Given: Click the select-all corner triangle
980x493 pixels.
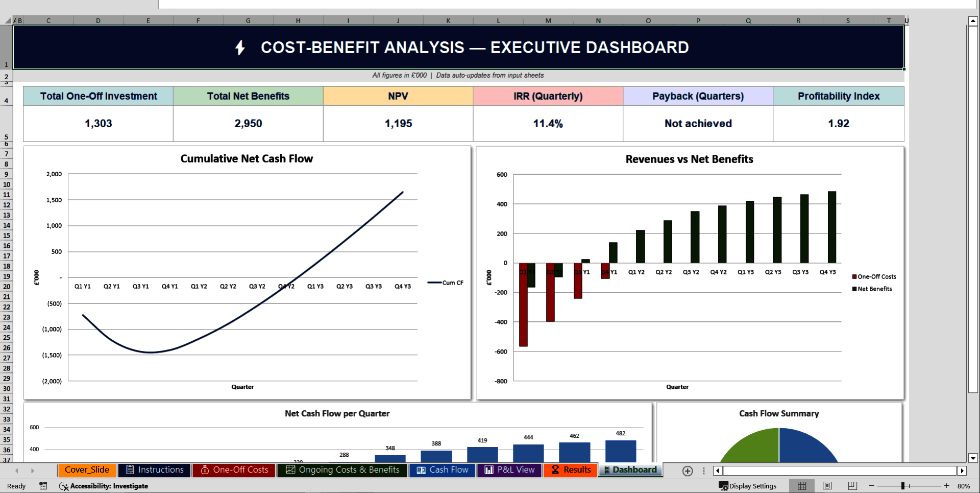Looking at the screenshot, I should click(7, 20).
